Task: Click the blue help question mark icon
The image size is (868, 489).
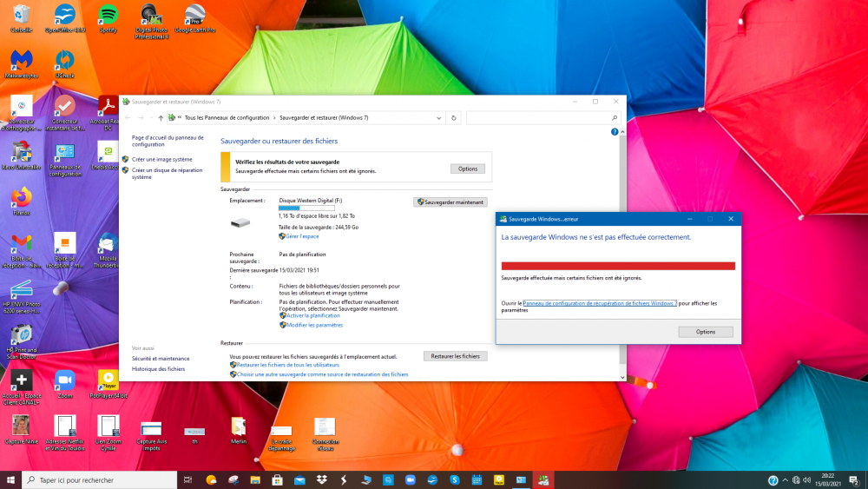Action: click(615, 132)
